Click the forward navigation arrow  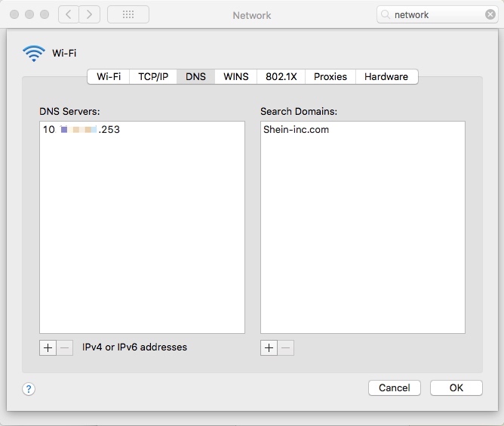click(x=90, y=14)
